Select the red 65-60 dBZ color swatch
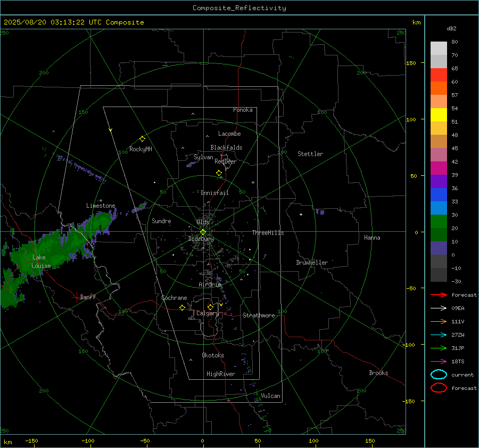Screen dimensions: 479x448 439,75
